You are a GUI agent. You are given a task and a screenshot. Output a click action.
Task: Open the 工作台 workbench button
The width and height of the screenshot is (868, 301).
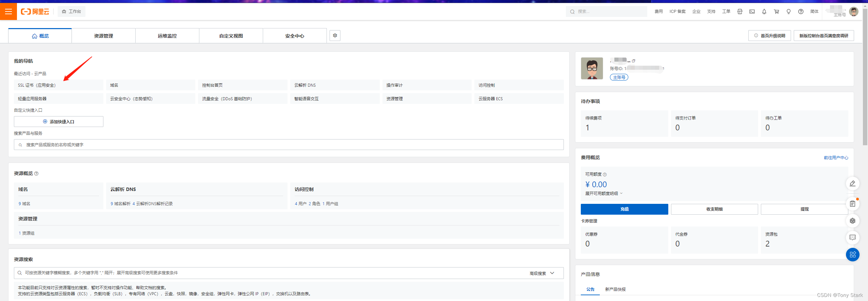[x=72, y=12]
